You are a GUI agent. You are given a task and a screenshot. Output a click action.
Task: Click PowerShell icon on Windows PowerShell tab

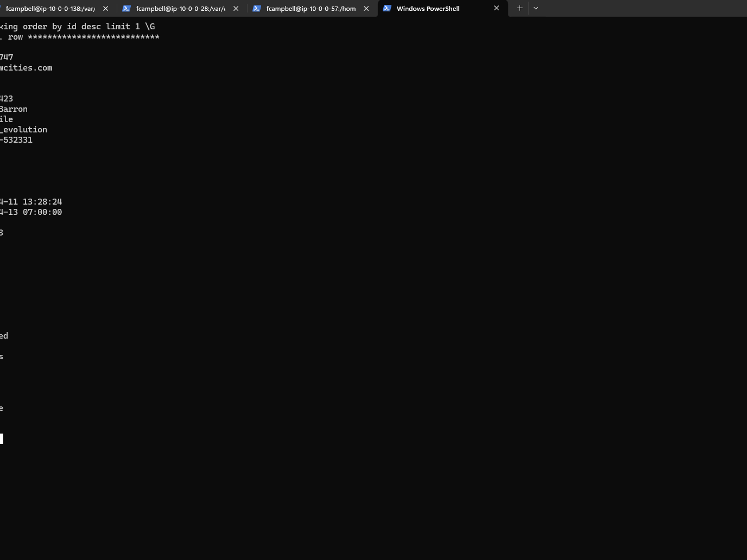[x=387, y=9]
